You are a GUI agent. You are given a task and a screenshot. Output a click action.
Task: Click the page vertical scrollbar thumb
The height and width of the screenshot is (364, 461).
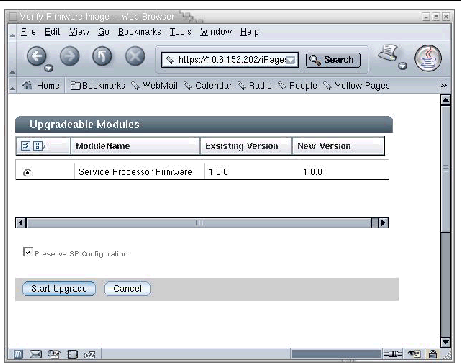tap(445, 168)
